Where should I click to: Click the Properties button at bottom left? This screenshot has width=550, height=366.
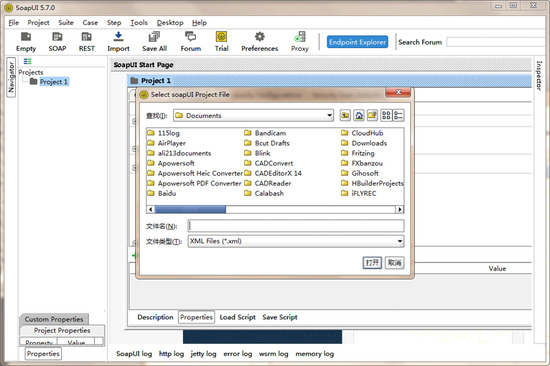coord(43,353)
